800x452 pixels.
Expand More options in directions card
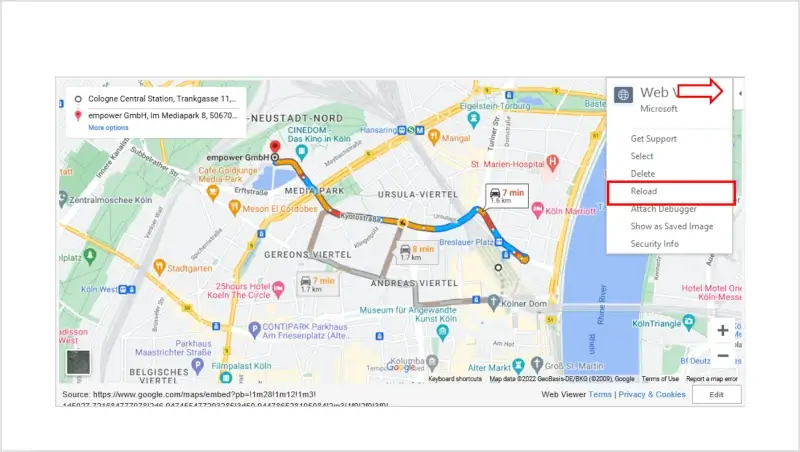[x=108, y=128]
